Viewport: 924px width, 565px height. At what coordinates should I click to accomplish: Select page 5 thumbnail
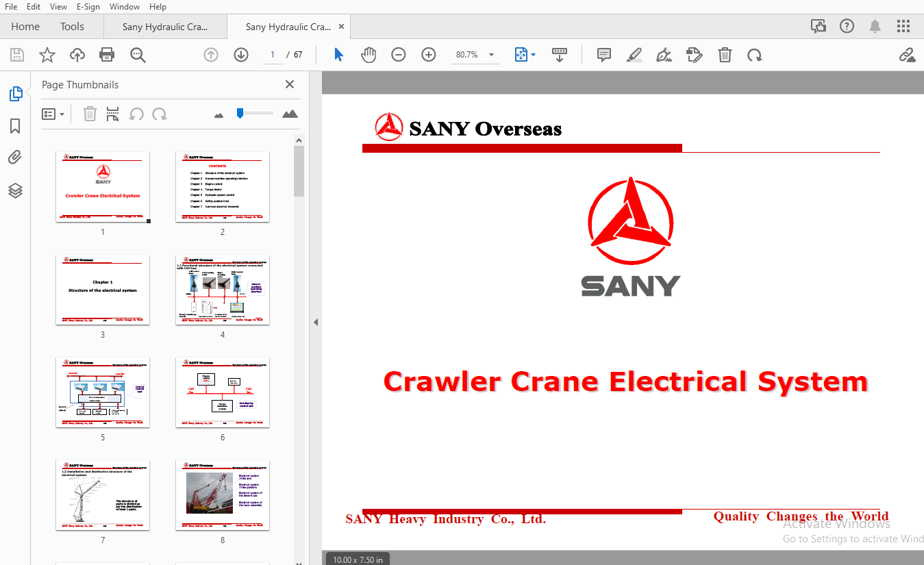click(103, 392)
